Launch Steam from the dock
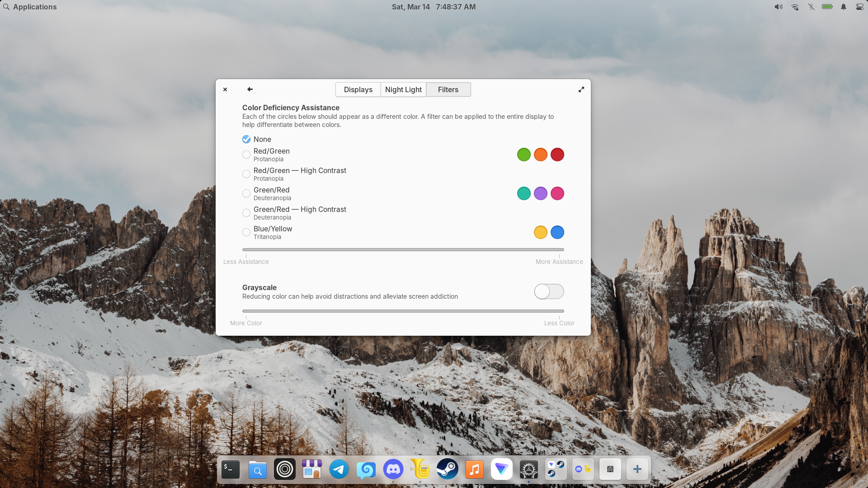 point(448,469)
